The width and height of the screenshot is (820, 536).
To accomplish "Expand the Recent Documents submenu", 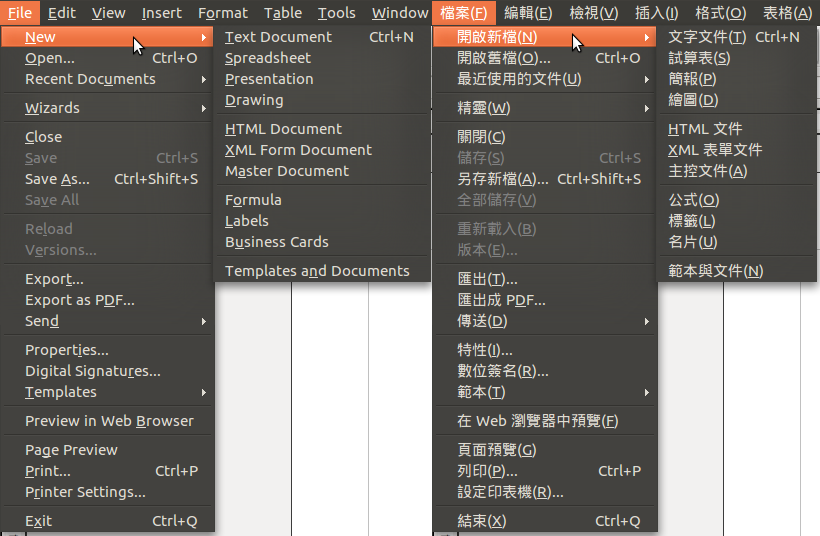I will [90, 79].
